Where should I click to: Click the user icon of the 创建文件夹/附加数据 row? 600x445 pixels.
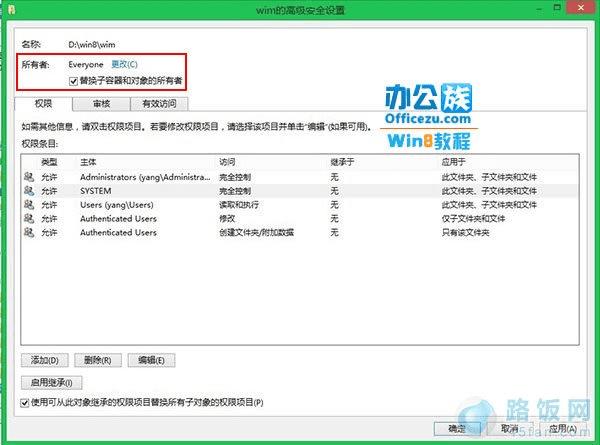[x=29, y=232]
